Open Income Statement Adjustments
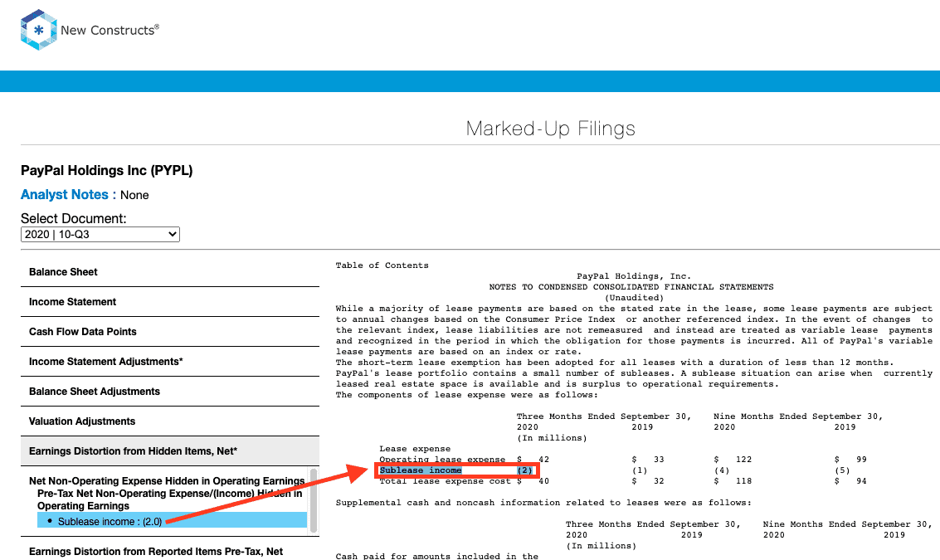This screenshot has height=560, width=940. coord(170,363)
